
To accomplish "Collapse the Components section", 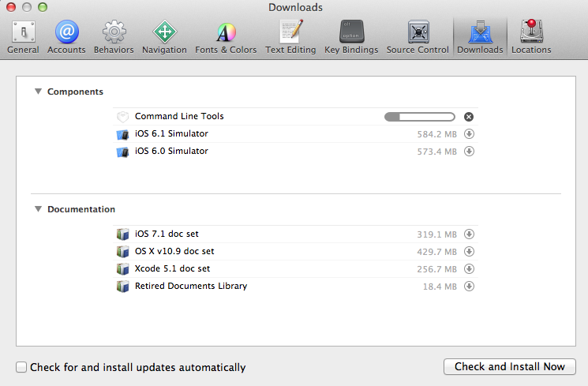I will coord(38,91).
